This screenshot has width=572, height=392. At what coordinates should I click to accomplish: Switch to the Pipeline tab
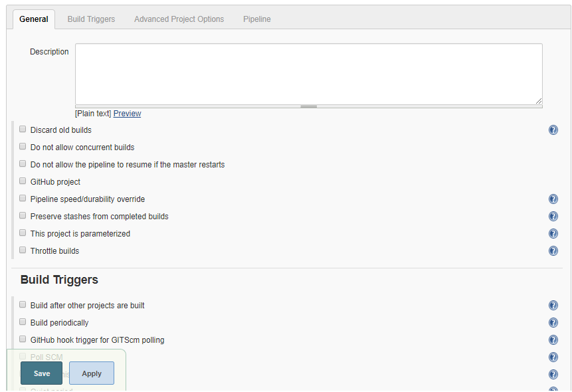pyautogui.click(x=256, y=19)
